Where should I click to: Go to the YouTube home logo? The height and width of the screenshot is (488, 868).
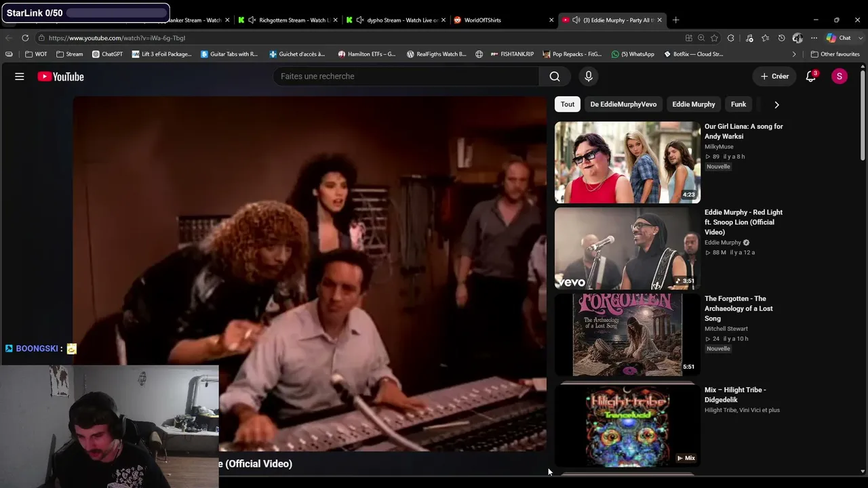[60, 77]
